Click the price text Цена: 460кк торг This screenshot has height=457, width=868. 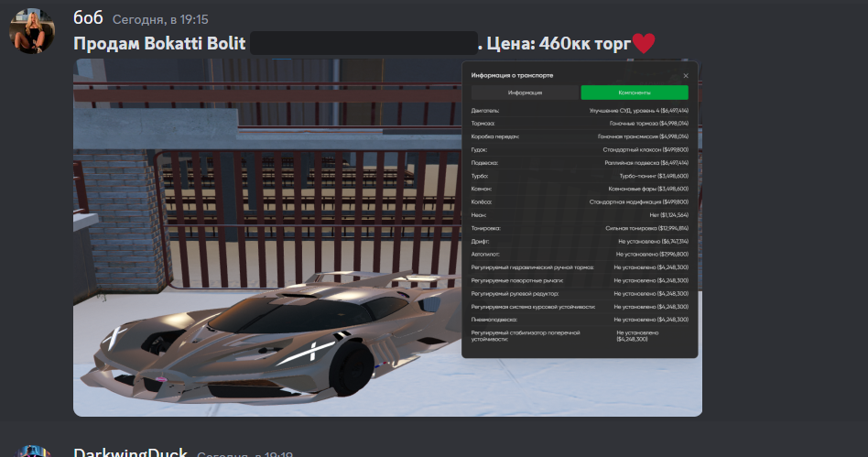(x=559, y=43)
